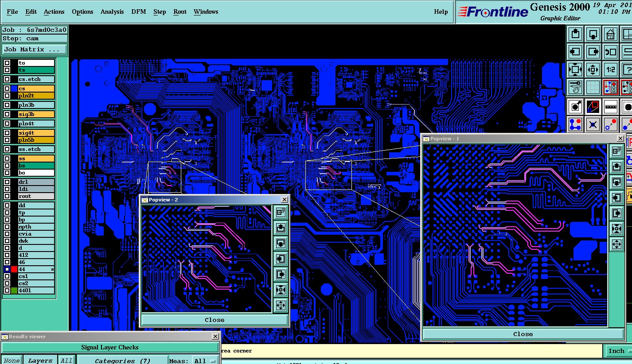Select the ruler measure tool
Image resolution: width=632 pixels, height=364 pixels.
click(611, 107)
